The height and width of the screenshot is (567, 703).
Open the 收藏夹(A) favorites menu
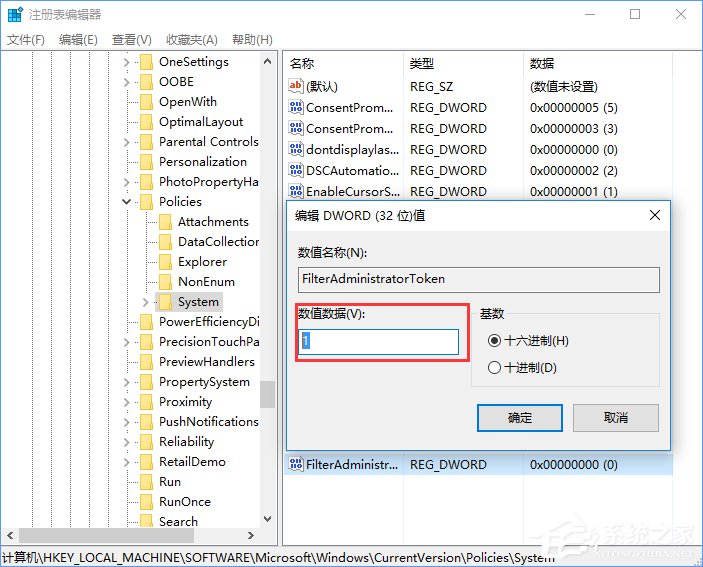tap(191, 40)
